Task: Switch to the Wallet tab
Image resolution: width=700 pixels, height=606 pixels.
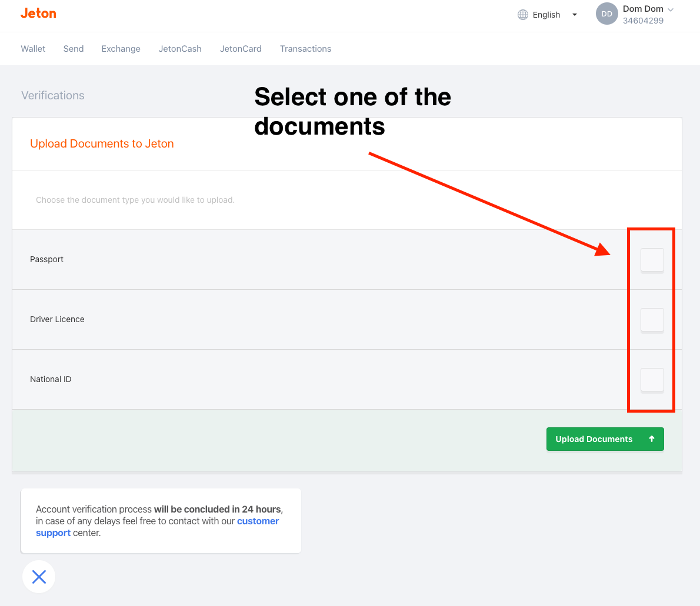Action: (x=33, y=49)
